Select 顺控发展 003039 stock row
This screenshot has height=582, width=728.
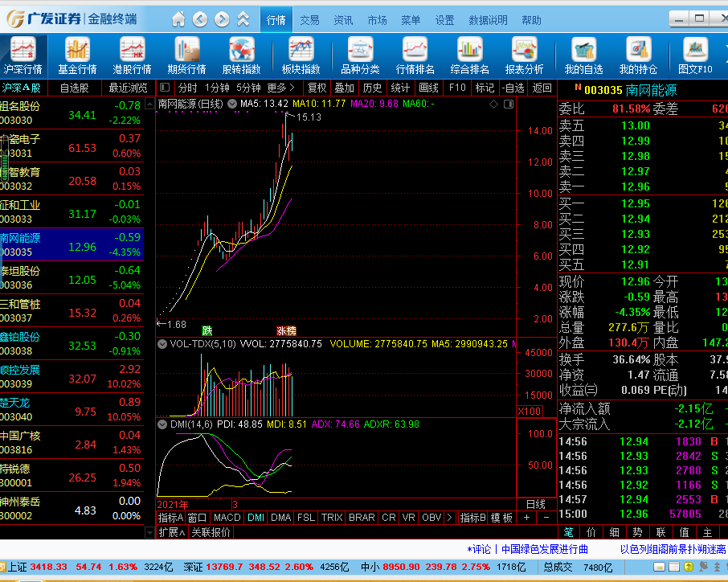coord(72,377)
